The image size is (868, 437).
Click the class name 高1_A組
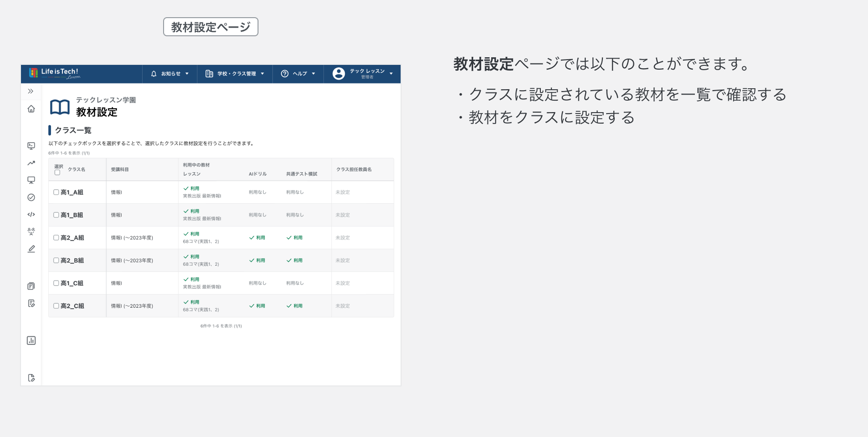click(x=72, y=192)
